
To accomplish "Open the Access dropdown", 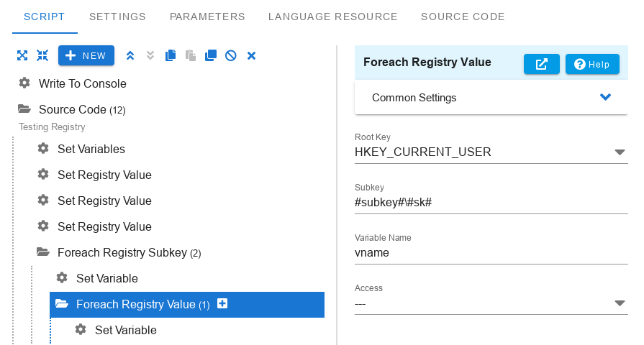I will [x=620, y=303].
